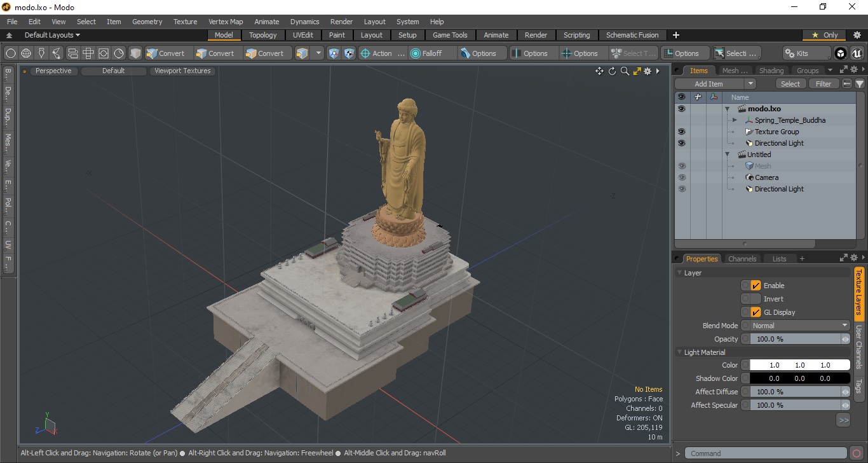Click Options next to Falloff
The image size is (868, 463).
point(482,53)
